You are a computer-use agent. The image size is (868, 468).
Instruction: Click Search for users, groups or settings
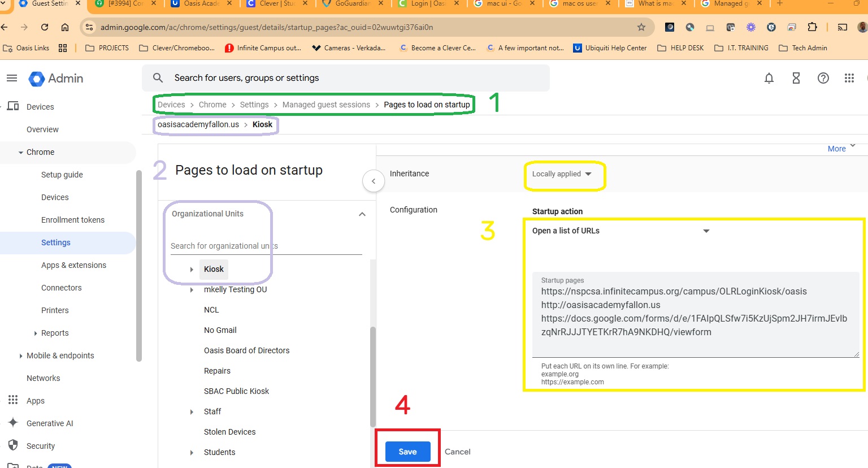pos(346,78)
